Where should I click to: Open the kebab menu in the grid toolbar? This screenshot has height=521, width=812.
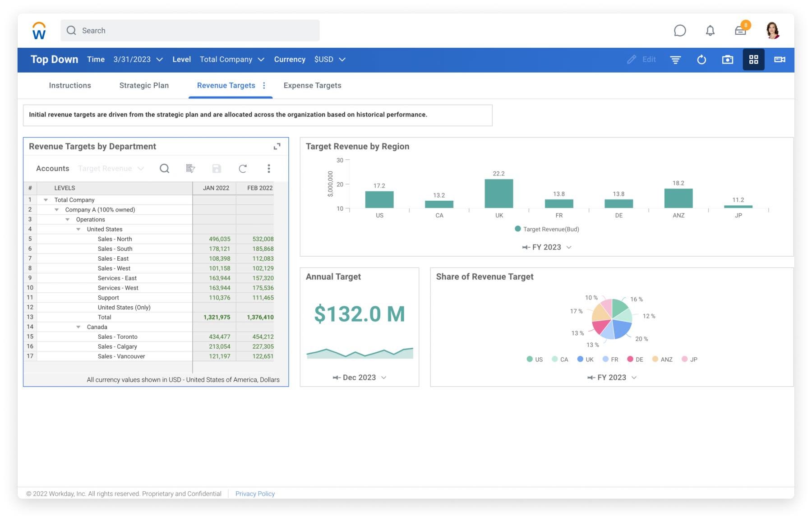[x=269, y=168]
